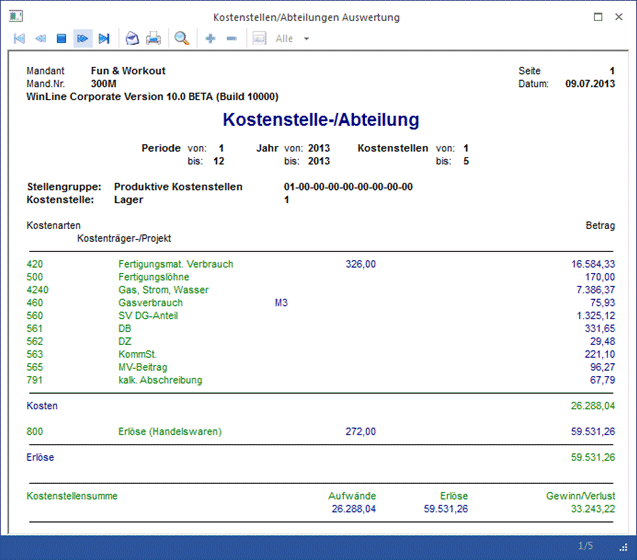Print the report with the printer icon
The width and height of the screenshot is (637, 560).
tap(153, 38)
